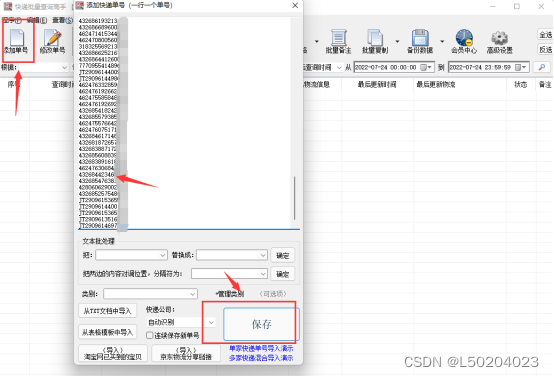The width and height of the screenshot is (554, 377).
Task: Click the 备份数据 floppy disk icon
Action: [x=420, y=37]
